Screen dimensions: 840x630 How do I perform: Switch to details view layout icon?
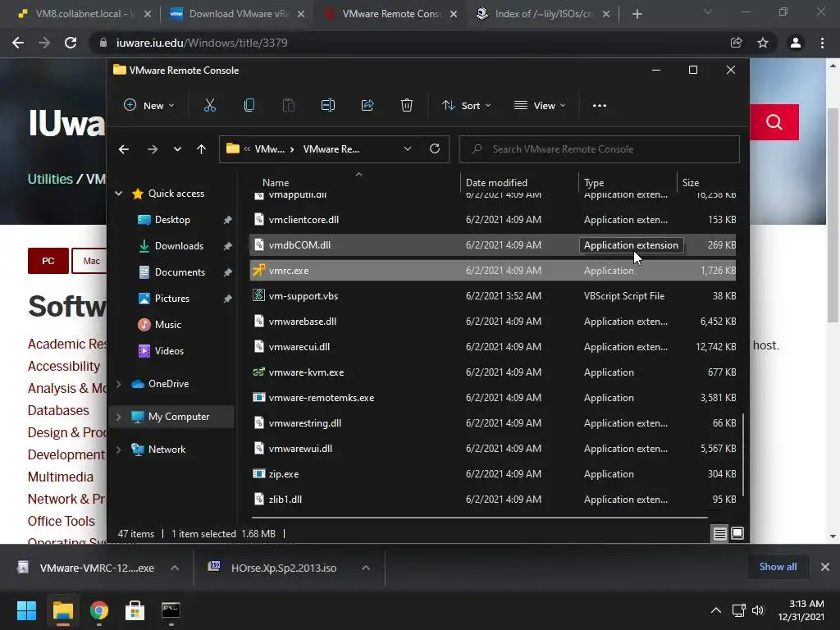click(x=719, y=533)
